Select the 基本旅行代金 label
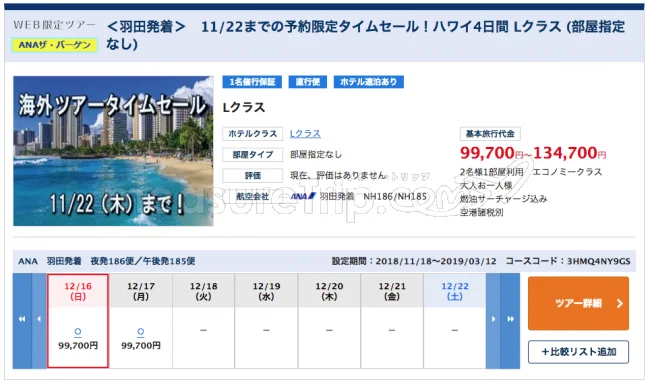The height and width of the screenshot is (383, 650). tap(490, 134)
